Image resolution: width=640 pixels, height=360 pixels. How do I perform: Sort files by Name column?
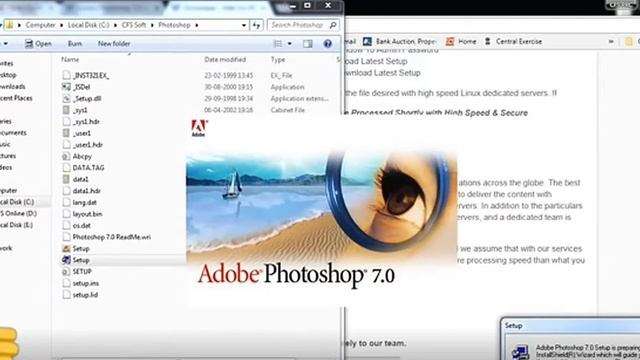tap(70, 60)
